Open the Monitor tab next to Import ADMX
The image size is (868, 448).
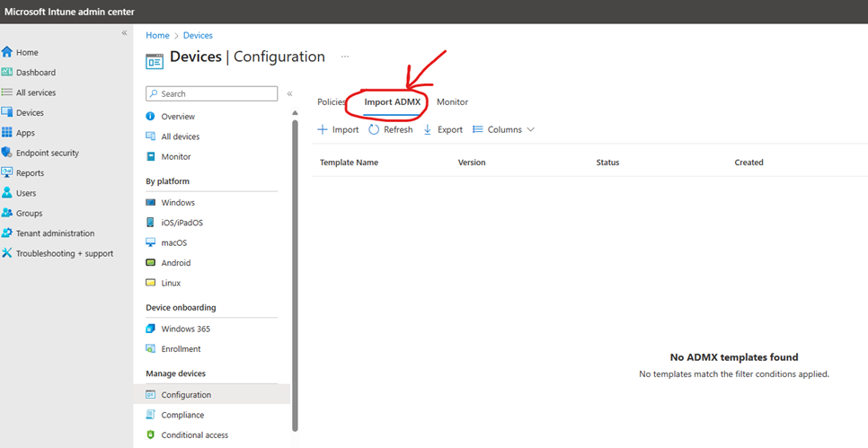click(x=452, y=101)
